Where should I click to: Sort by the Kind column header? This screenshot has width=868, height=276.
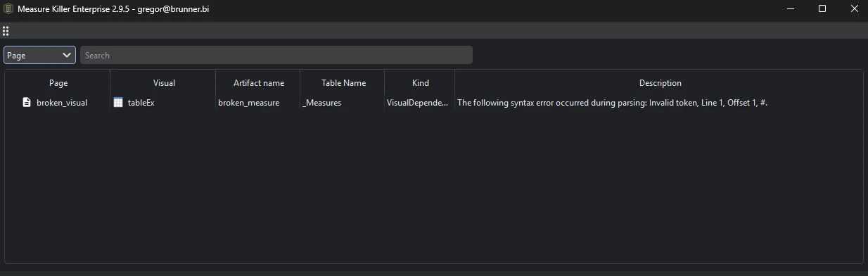click(421, 82)
